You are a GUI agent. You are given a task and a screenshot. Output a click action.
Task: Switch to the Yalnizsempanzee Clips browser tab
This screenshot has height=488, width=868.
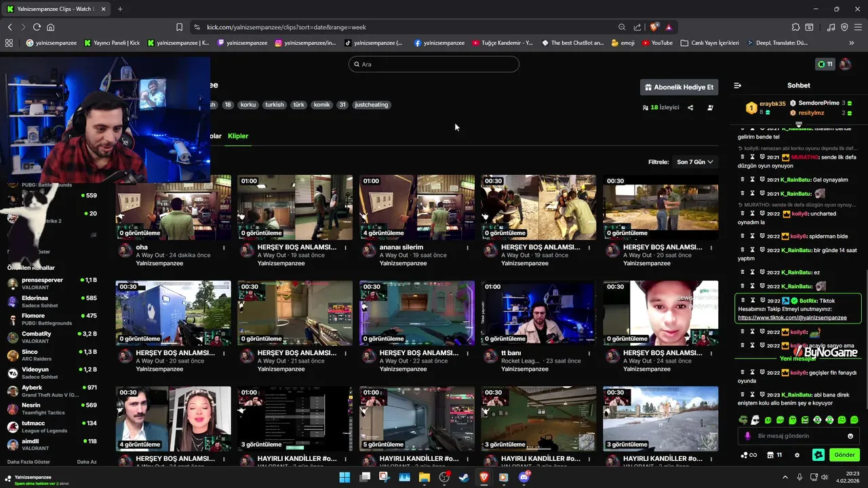click(x=56, y=9)
